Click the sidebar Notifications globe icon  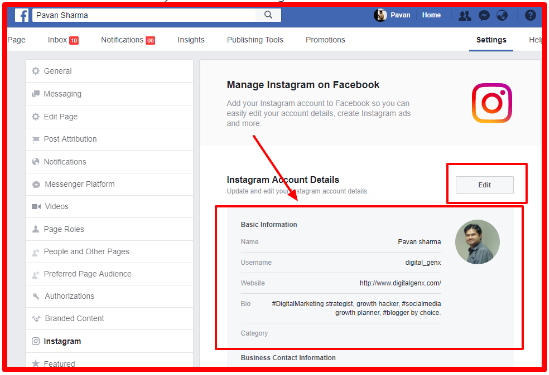(x=36, y=162)
